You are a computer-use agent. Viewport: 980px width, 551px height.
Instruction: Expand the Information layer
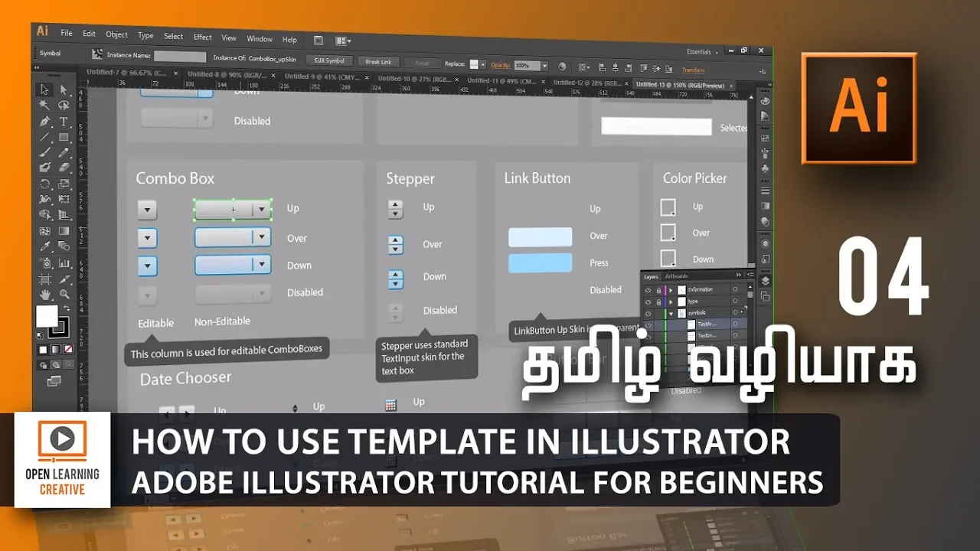coord(671,290)
